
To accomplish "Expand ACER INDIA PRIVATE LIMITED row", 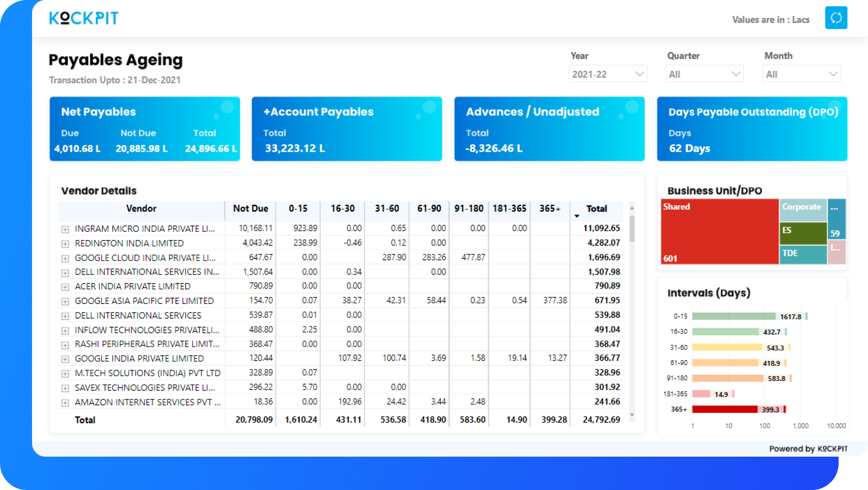I will tap(65, 287).
